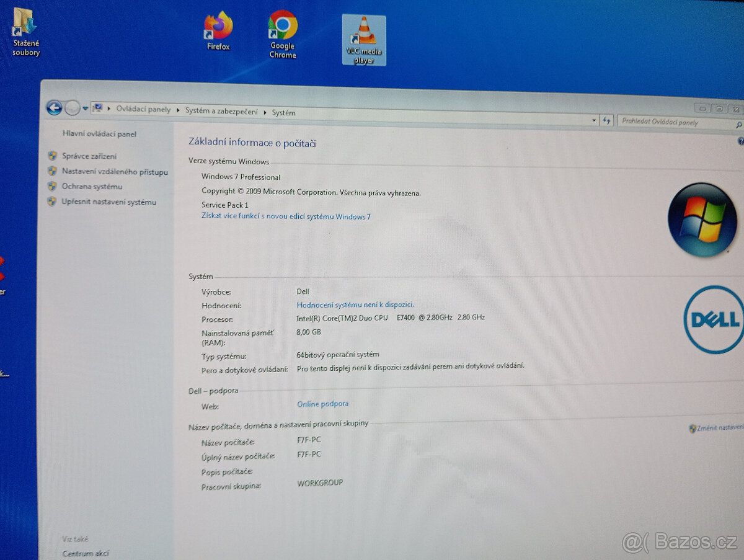Screen dimensions: 744x560
Task: Click the Dell logo image
Action: (714, 319)
